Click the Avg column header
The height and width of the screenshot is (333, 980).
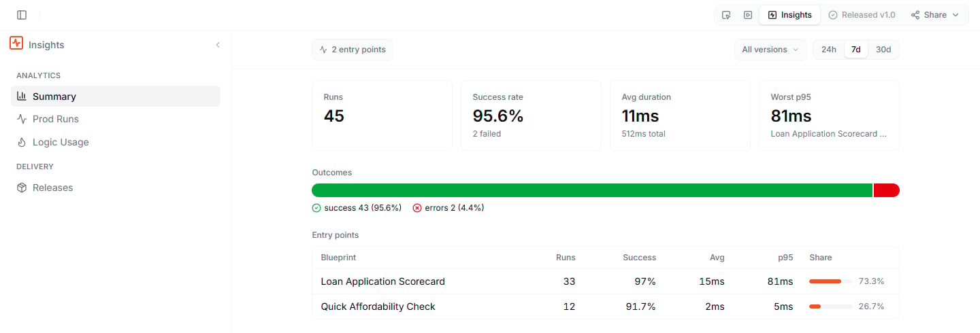coord(717,258)
